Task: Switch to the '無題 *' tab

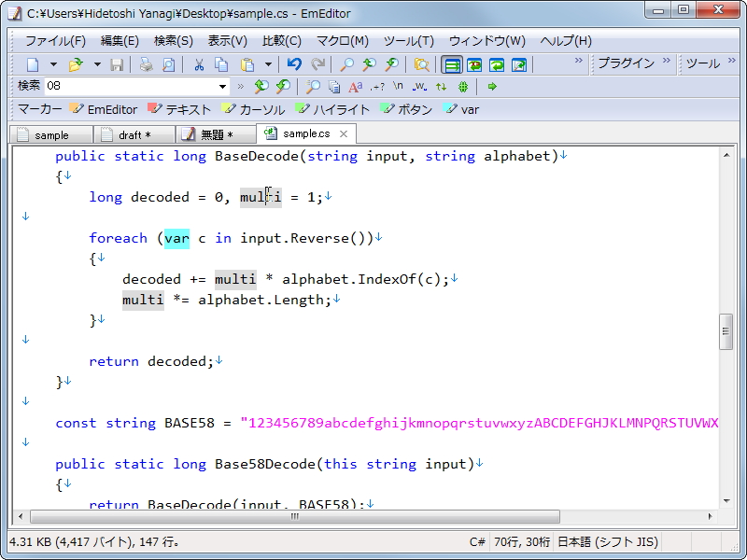Action: (217, 134)
